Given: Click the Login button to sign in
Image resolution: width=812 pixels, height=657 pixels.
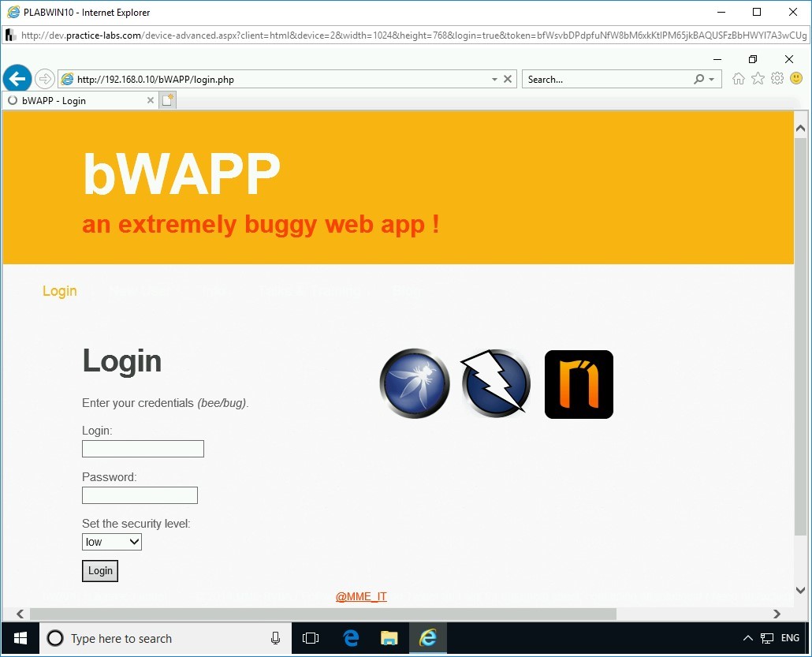Looking at the screenshot, I should (99, 570).
